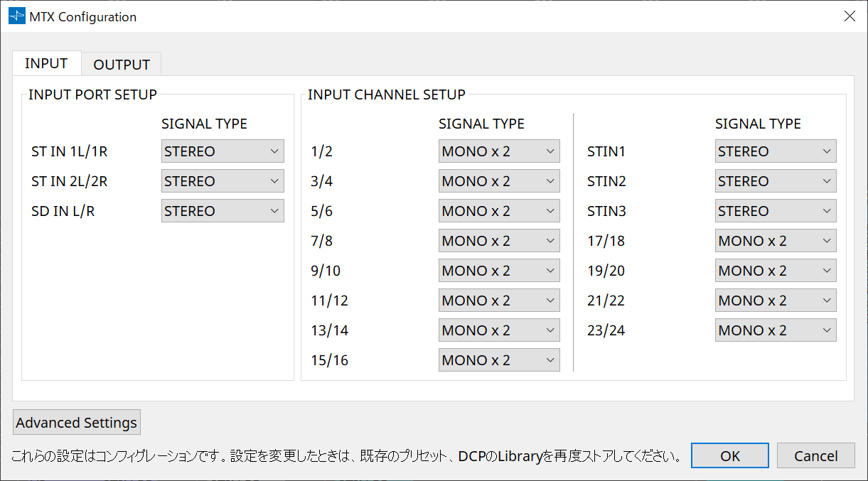Open the signal type dropdown for channels 11/12
868x481 pixels.
[498, 300]
